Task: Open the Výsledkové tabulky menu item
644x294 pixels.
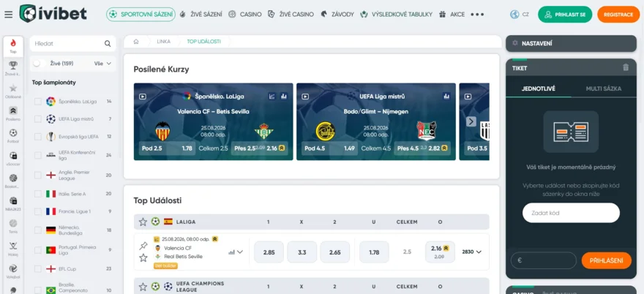Action: click(397, 15)
